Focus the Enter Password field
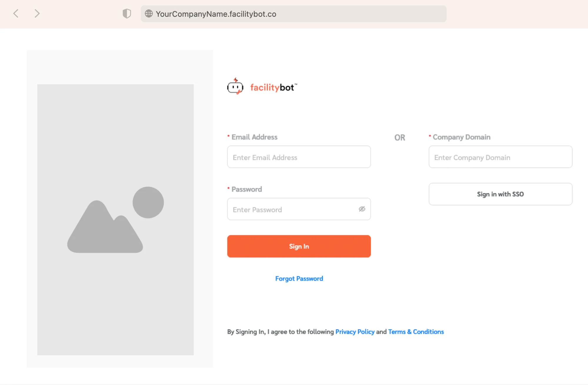 click(x=293, y=209)
